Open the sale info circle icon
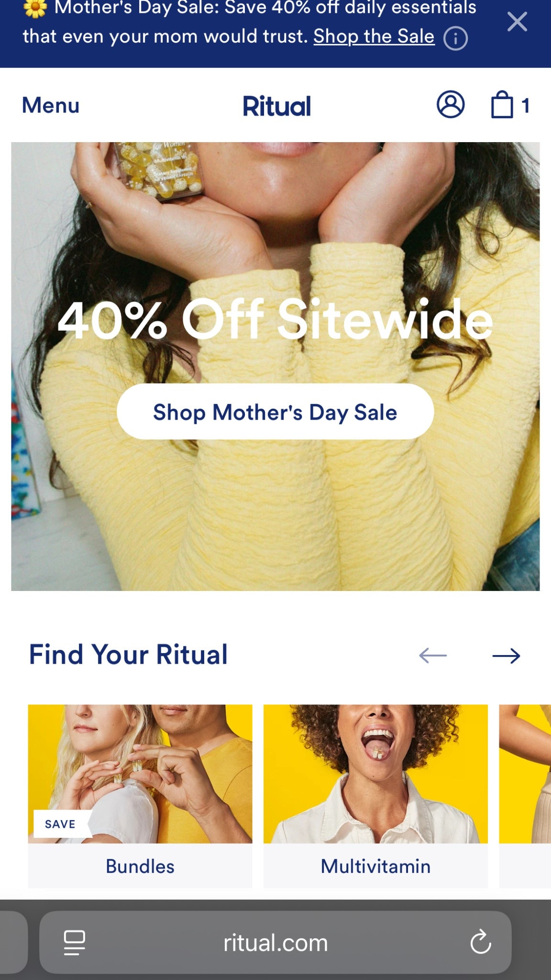 click(455, 38)
